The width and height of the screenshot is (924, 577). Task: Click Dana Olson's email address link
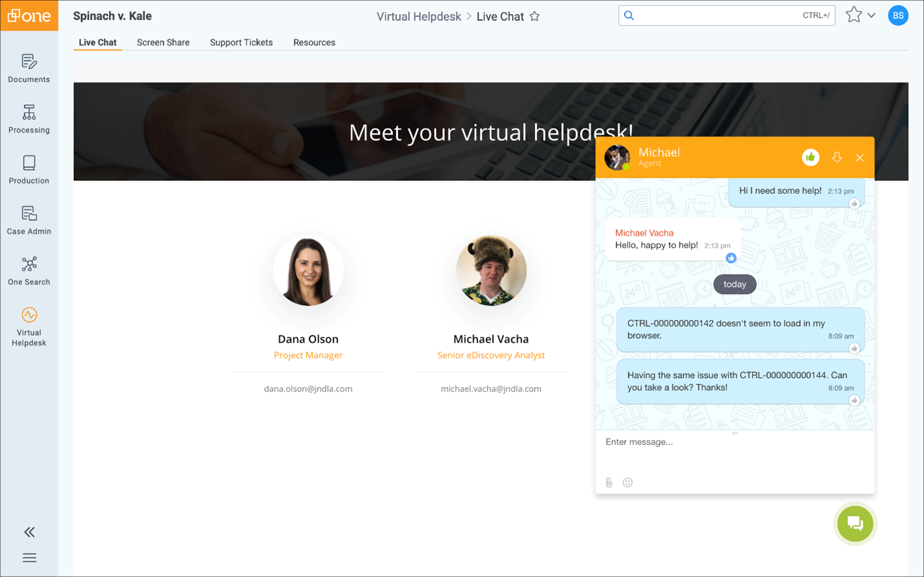click(308, 388)
